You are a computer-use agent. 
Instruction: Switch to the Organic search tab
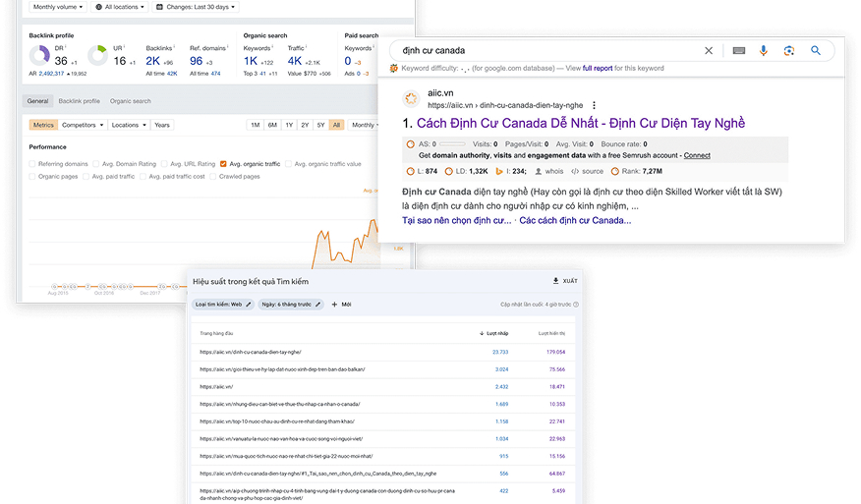tap(130, 101)
